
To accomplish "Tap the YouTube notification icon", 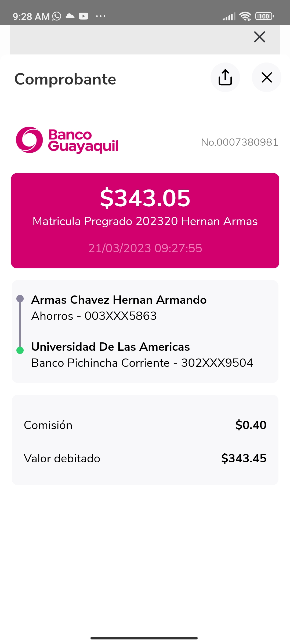I will (84, 16).
